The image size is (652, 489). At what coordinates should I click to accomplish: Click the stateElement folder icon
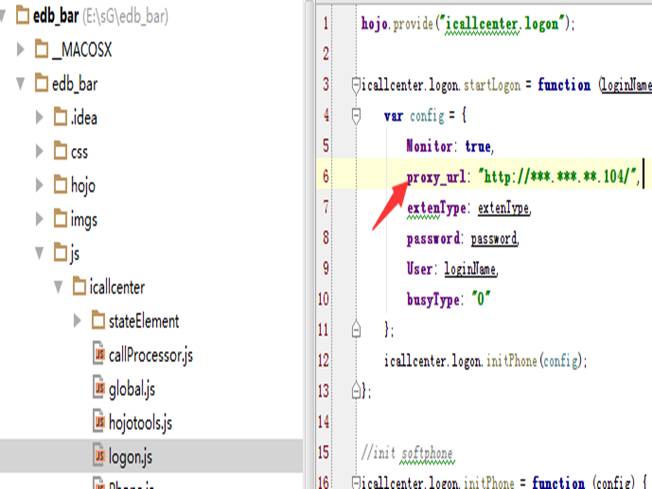pyautogui.click(x=98, y=321)
